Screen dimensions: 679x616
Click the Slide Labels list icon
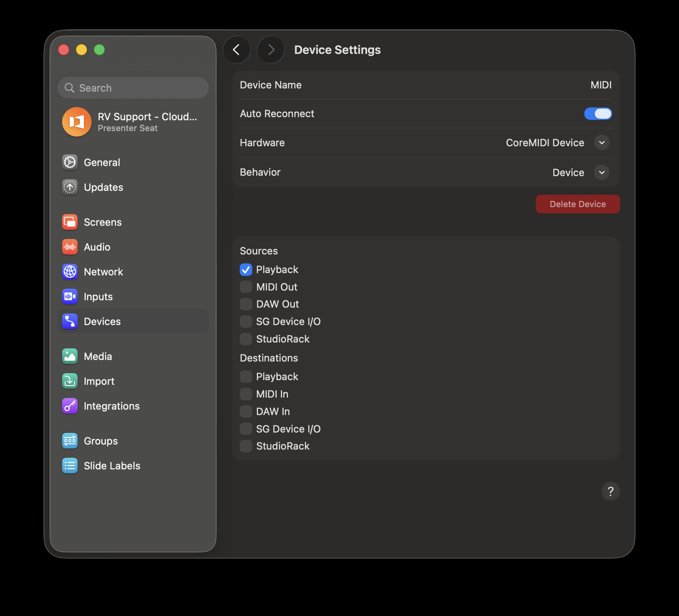point(70,465)
